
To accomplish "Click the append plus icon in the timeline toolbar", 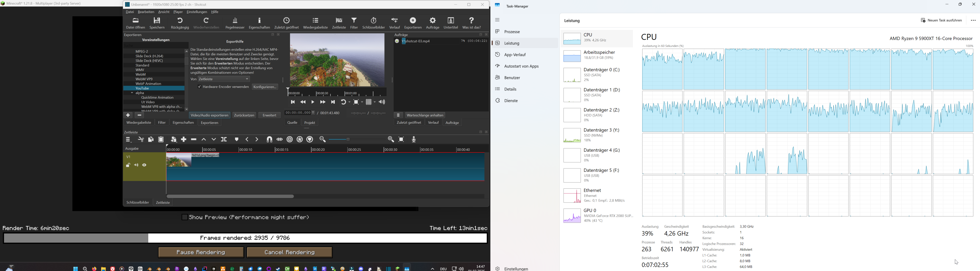I will (184, 139).
